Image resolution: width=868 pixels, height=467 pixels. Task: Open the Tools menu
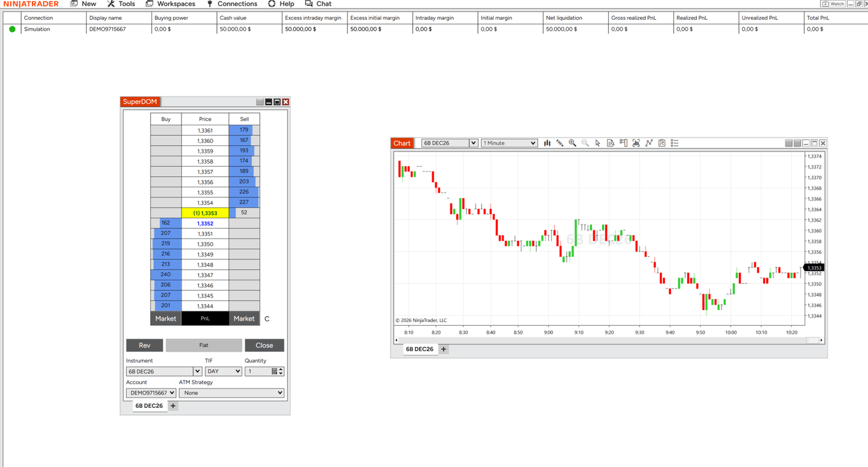click(x=121, y=4)
